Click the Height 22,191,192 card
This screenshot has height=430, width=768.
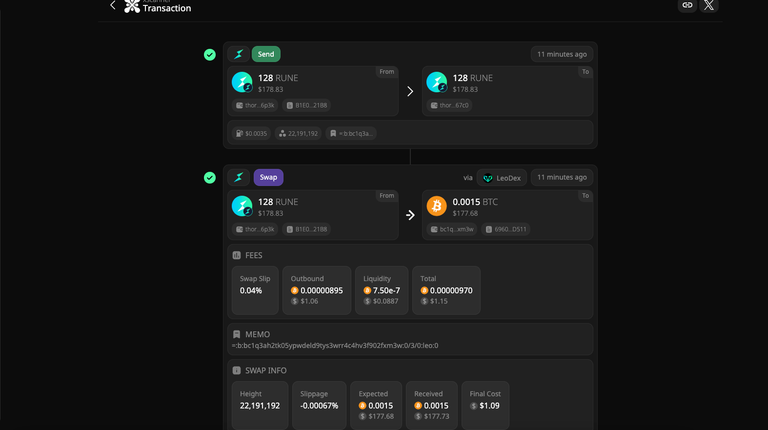coord(260,406)
